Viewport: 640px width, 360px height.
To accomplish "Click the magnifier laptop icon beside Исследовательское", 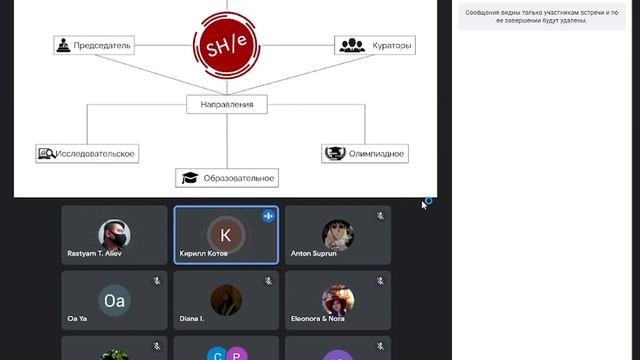I will click(47, 153).
